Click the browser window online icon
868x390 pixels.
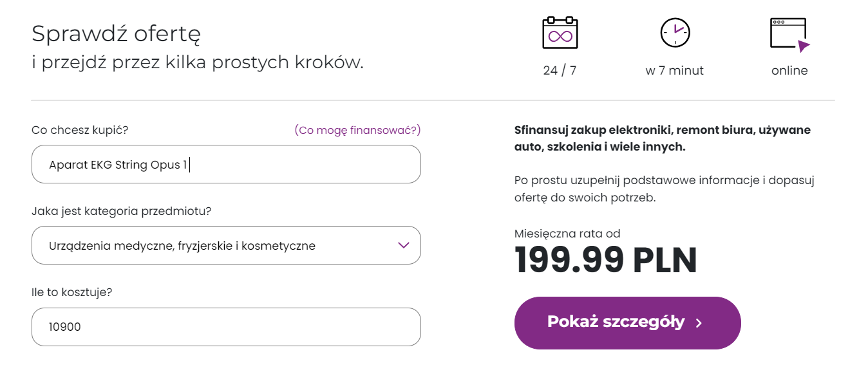(x=789, y=33)
